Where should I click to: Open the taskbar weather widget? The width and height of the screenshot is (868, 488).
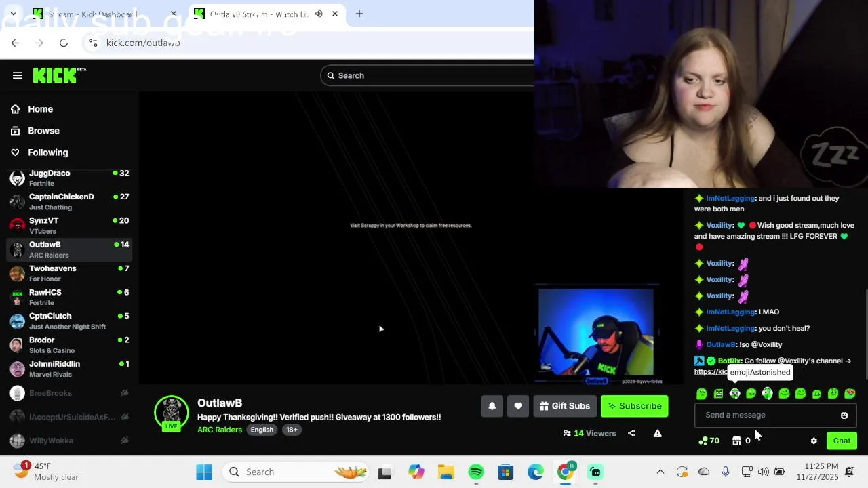(47, 472)
